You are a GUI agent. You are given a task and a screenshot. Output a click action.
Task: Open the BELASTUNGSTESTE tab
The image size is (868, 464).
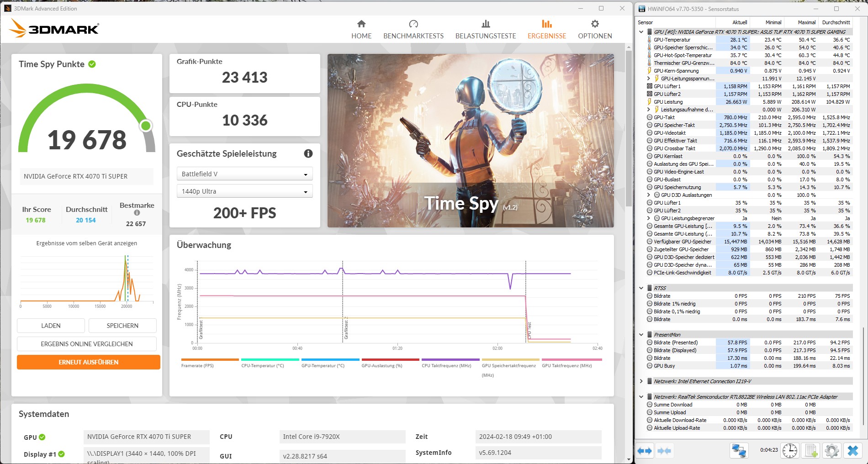(486, 30)
